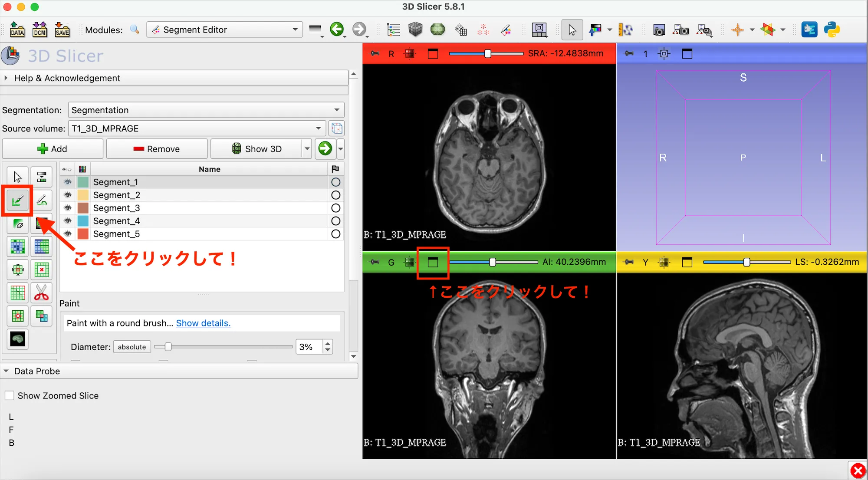Select the mouse interaction arrow toolbar icon
This screenshot has height=480, width=868.
[572, 30]
